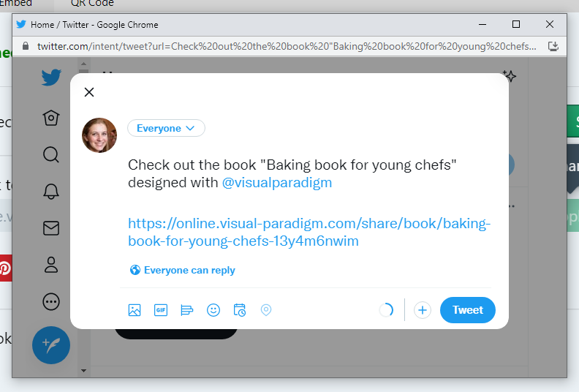Add location with the pin icon
Screen dimensions: 579x392
(x=266, y=310)
